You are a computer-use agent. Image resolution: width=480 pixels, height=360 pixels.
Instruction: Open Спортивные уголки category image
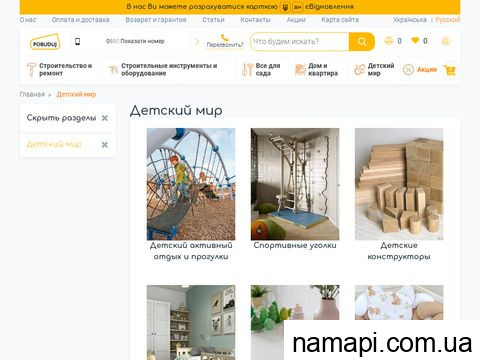pyautogui.click(x=295, y=184)
